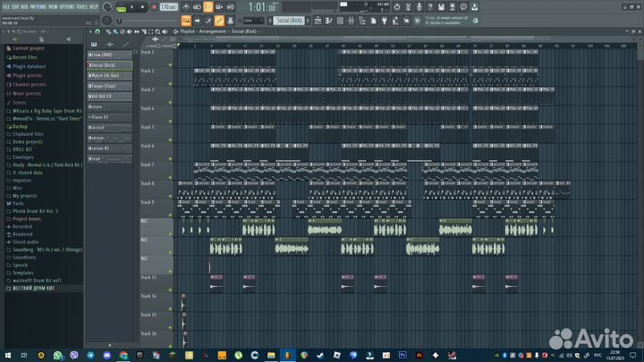Open the Mixer view icon
The image size is (644, 362).
pos(351,21)
